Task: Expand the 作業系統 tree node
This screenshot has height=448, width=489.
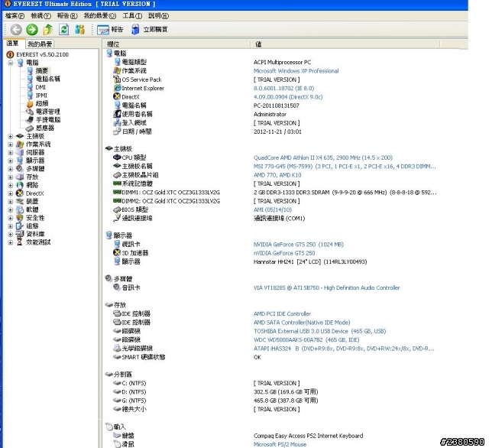Action: pos(10,144)
